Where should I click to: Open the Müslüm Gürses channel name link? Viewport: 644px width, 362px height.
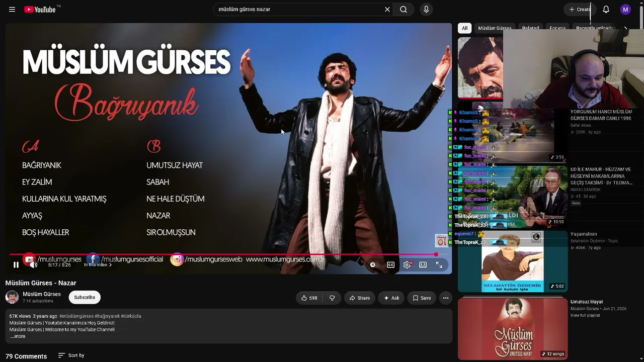(x=42, y=294)
